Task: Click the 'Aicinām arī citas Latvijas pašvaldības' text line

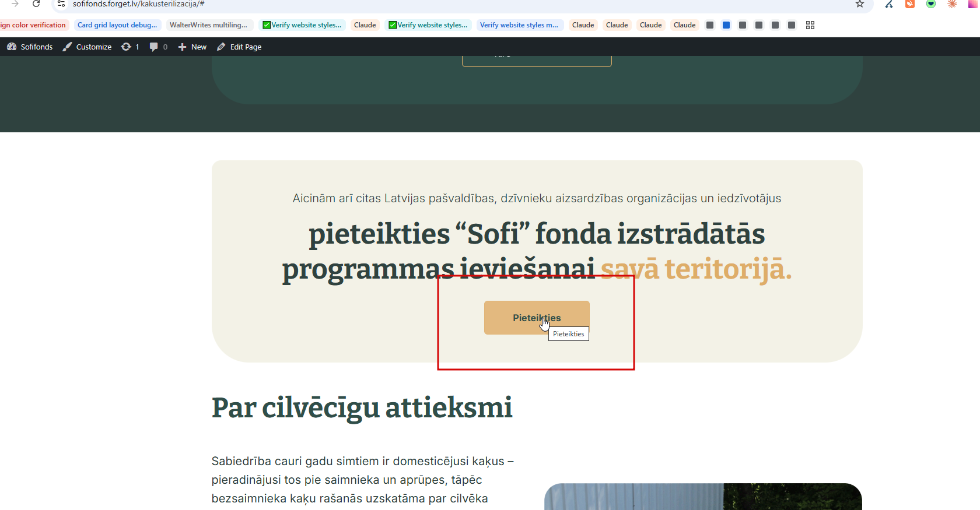Action: click(x=537, y=199)
